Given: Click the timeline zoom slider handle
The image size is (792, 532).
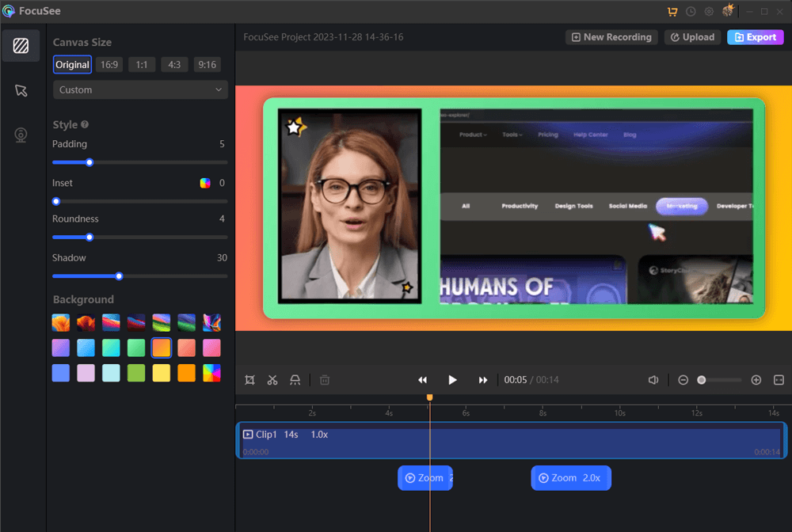Looking at the screenshot, I should pos(701,380).
